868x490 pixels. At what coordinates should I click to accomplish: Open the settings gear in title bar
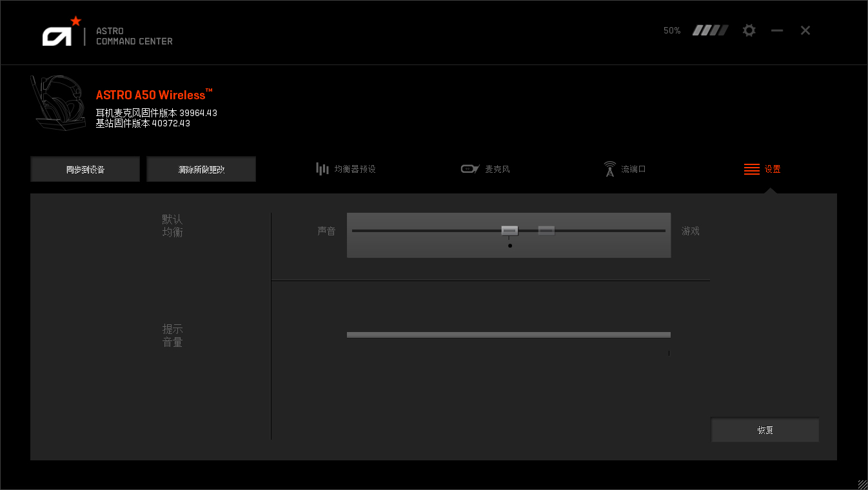pyautogui.click(x=749, y=30)
